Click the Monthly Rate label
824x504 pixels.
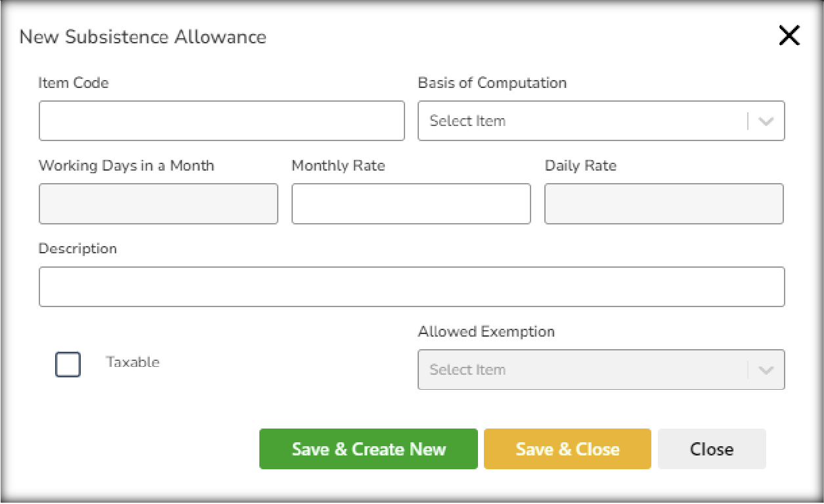pyautogui.click(x=338, y=165)
